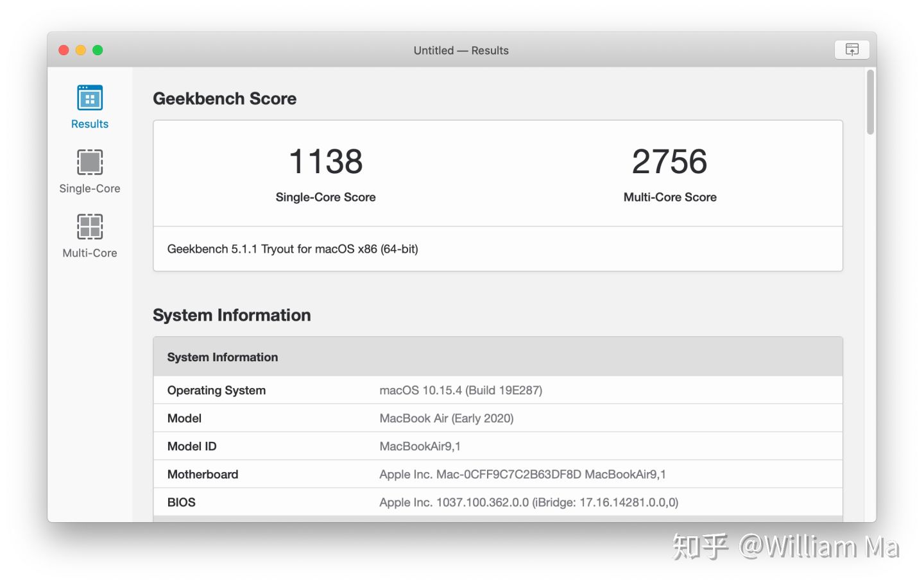924x585 pixels.
Task: Open the Single-Core section via its sidebar icon
Action: point(89,162)
